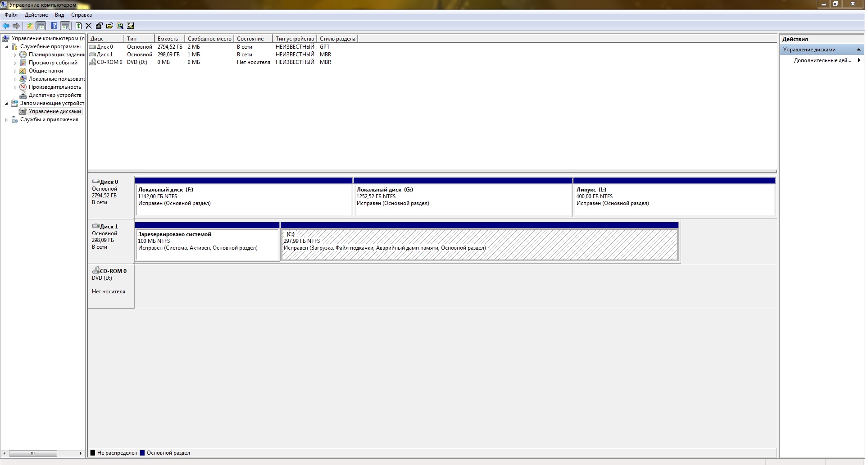Click the tree pane's horizontal scrollbar thumb
This screenshot has width=868, height=465.
coord(33,453)
